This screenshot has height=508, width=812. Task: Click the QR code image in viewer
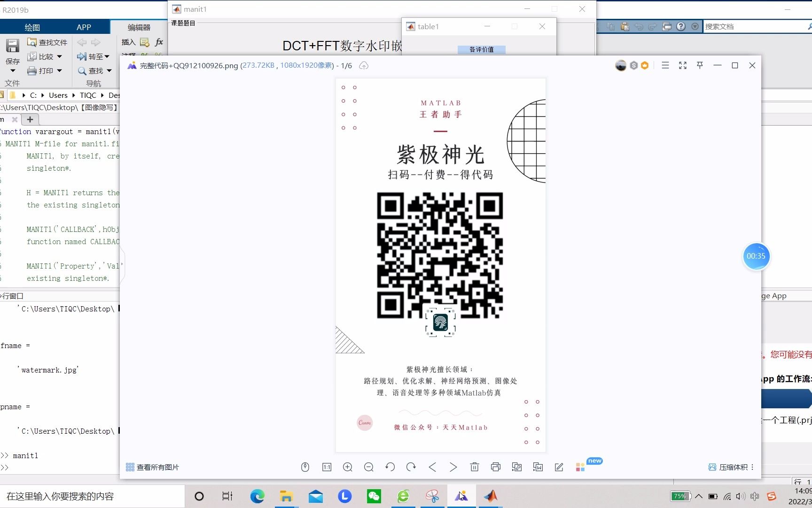pyautogui.click(x=440, y=255)
